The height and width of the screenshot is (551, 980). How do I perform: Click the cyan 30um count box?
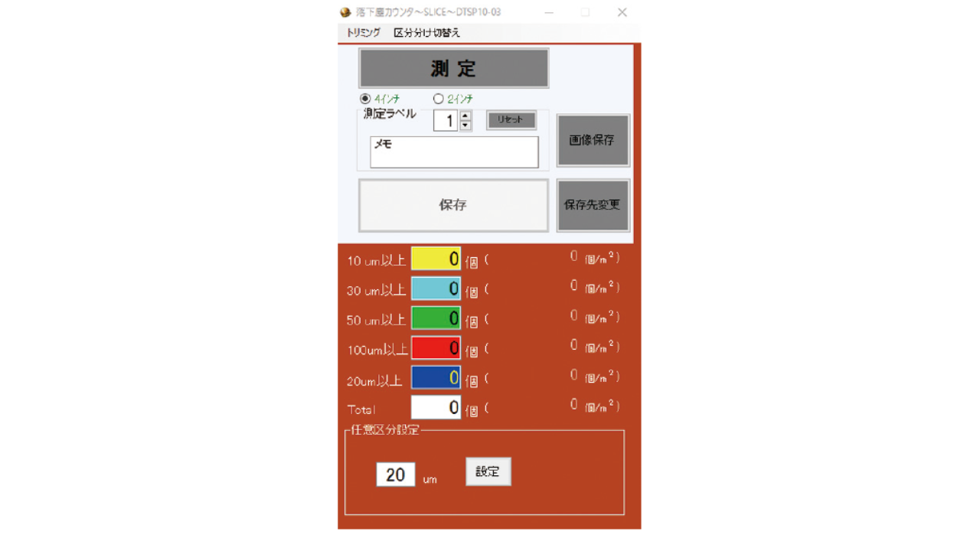coord(436,289)
